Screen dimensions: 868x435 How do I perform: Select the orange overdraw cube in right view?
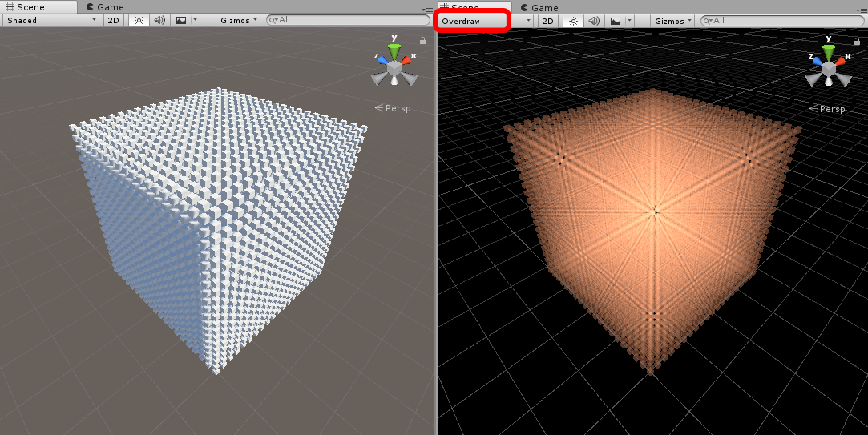pos(653,232)
